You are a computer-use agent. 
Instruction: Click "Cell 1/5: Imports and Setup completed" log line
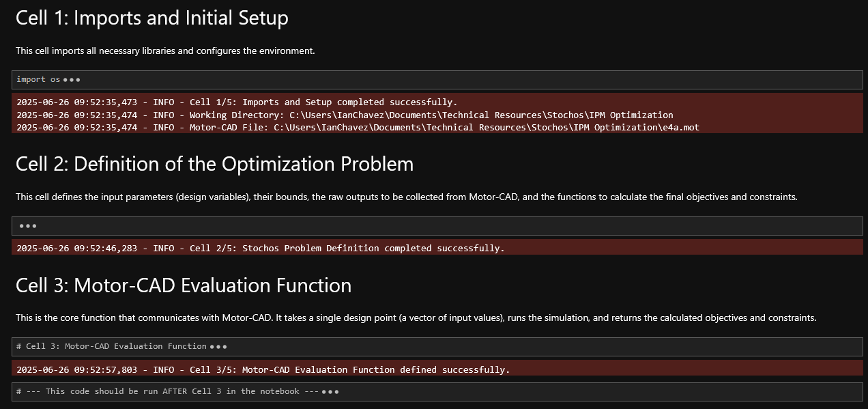click(323, 102)
